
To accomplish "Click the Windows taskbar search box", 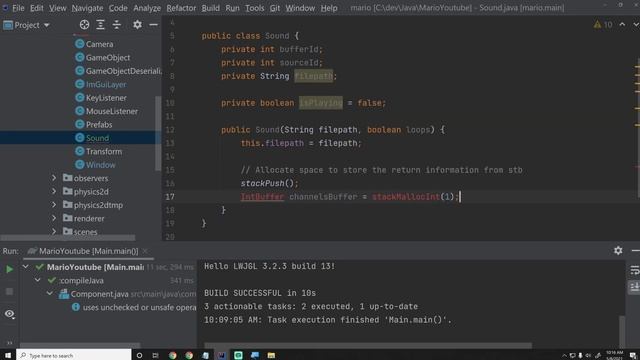I will [x=74, y=356].
